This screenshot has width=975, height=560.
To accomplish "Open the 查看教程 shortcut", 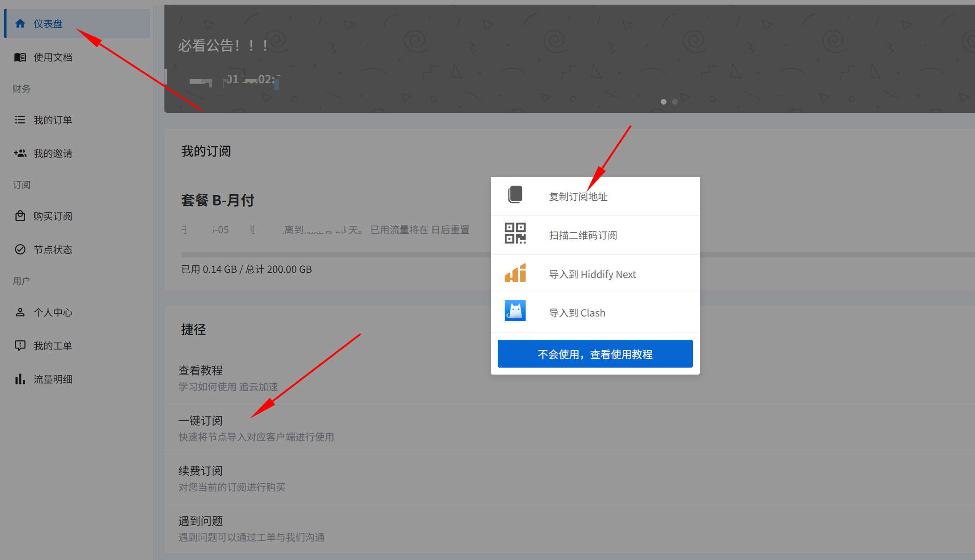I will (201, 370).
